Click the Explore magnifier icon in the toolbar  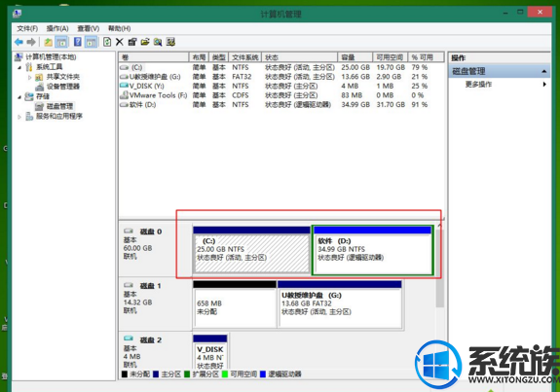pos(158,42)
